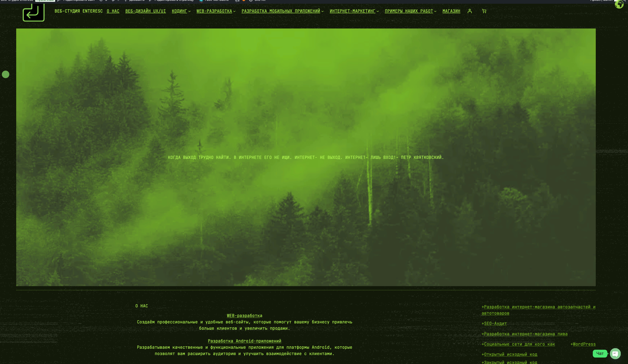Go to the МАГАЗИН menu item

[x=451, y=11]
